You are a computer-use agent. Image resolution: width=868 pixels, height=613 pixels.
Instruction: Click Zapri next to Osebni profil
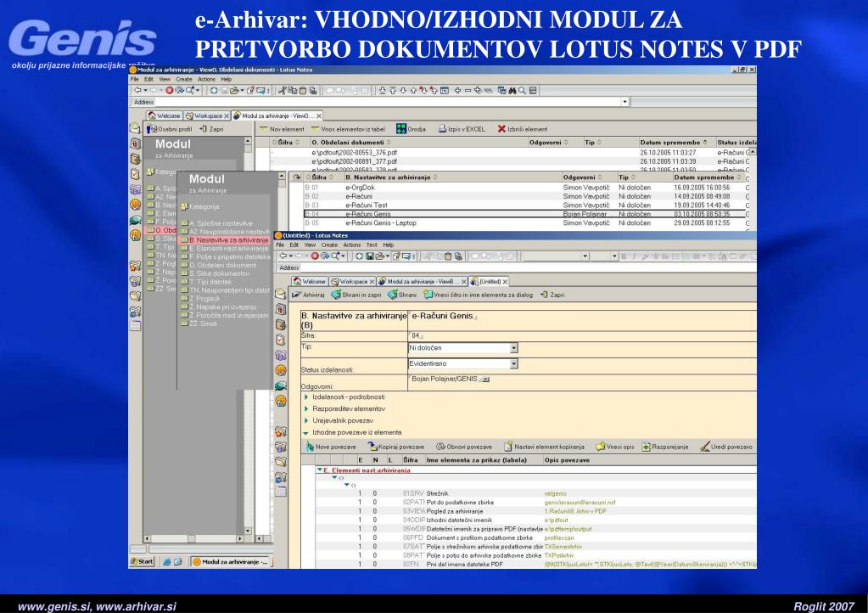click(211, 129)
